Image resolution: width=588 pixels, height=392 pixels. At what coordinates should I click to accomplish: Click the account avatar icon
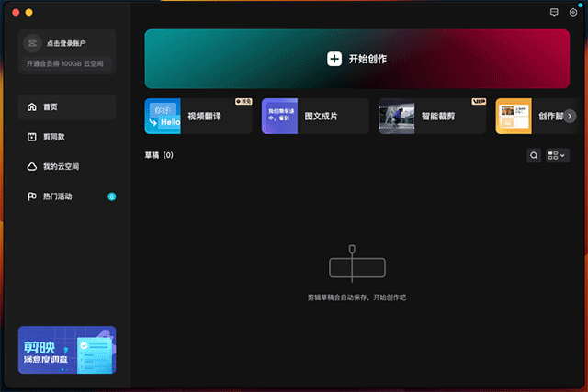(31, 42)
